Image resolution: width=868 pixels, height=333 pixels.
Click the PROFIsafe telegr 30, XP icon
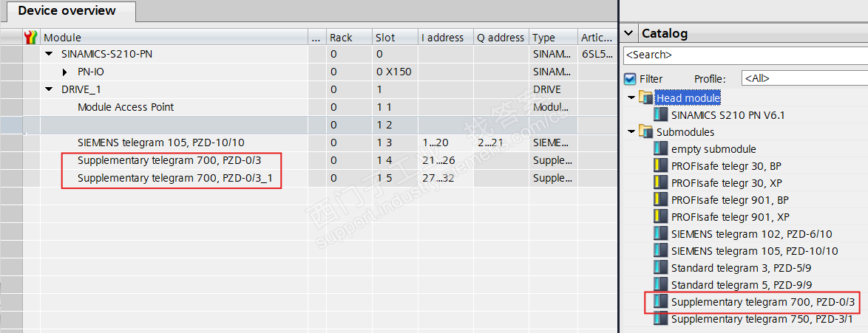click(x=660, y=183)
